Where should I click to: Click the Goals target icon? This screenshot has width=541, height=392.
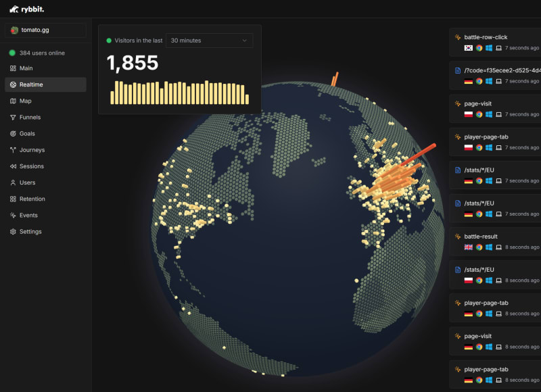pos(13,134)
